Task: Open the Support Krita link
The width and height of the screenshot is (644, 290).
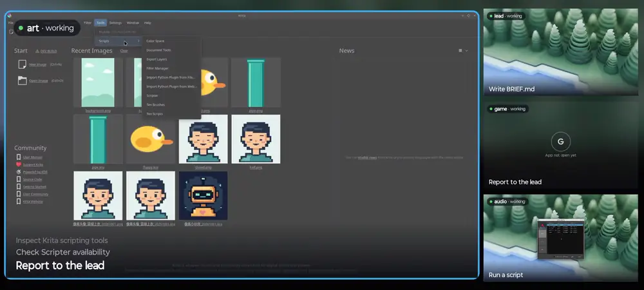Action: tap(33, 165)
